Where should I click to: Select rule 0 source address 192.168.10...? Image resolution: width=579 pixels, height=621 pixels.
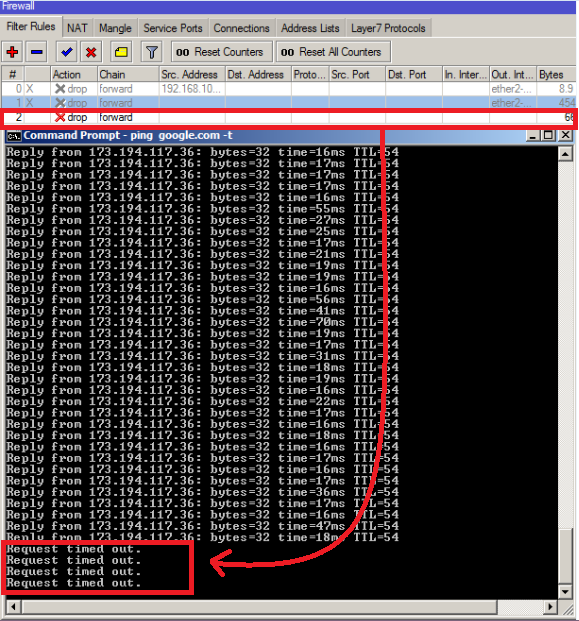pyautogui.click(x=191, y=89)
